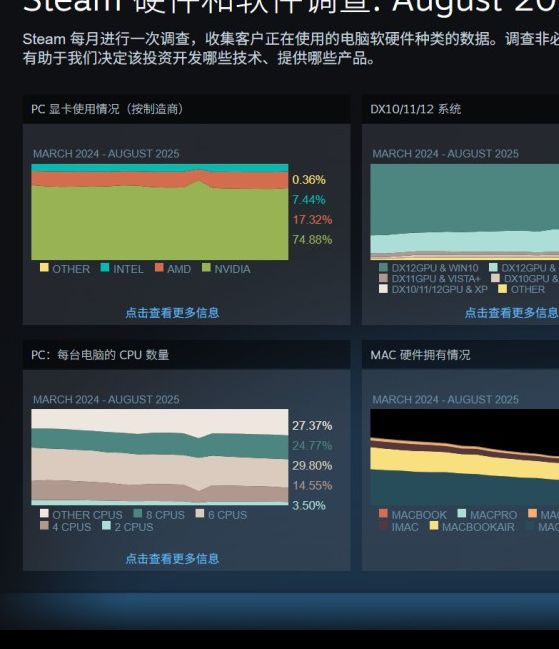The width and height of the screenshot is (559, 649).
Task: Select the 2 CPUS legend swatch
Action: coord(106,526)
